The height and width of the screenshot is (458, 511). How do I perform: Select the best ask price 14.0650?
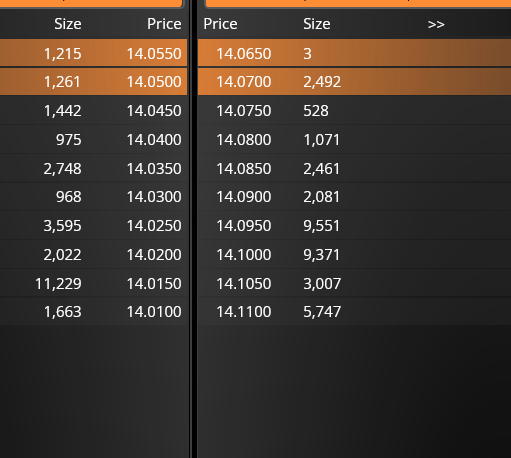(244, 54)
